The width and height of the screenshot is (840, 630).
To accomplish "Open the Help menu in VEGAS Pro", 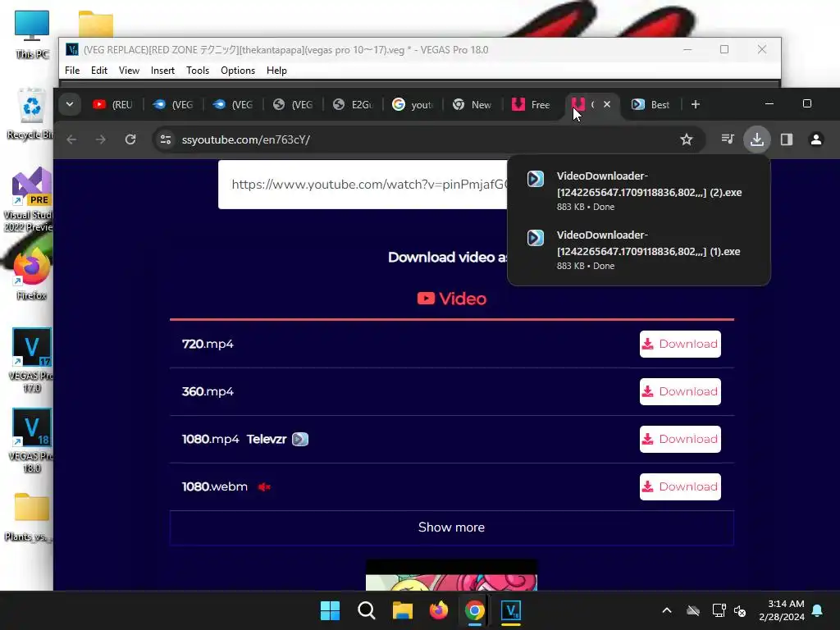I will 276,71.
